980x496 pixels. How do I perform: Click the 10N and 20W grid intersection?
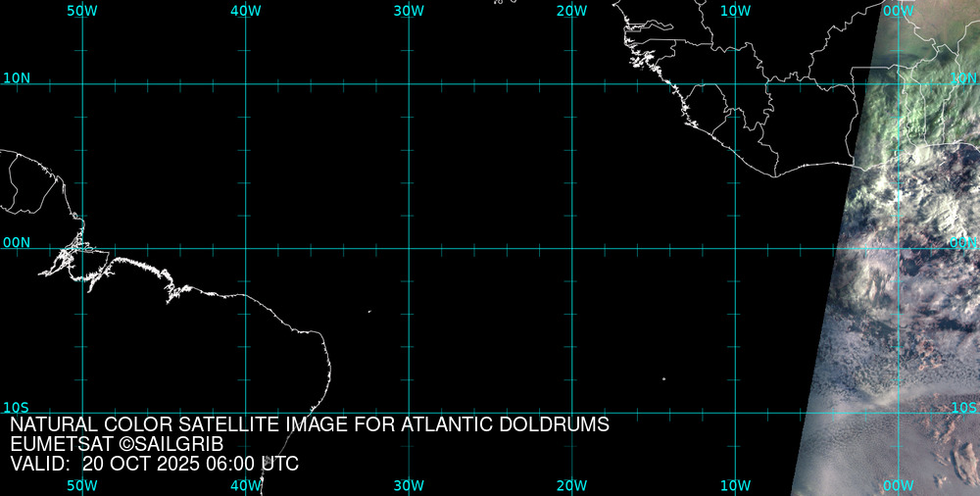(x=572, y=84)
